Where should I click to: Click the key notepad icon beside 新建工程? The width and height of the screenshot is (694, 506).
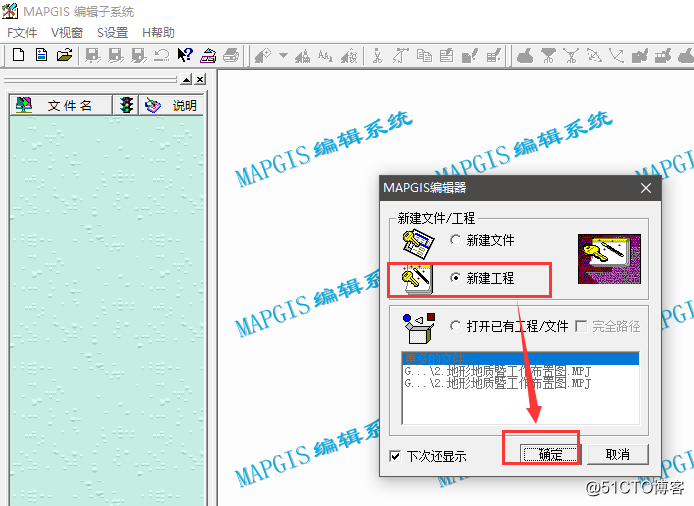tap(416, 279)
